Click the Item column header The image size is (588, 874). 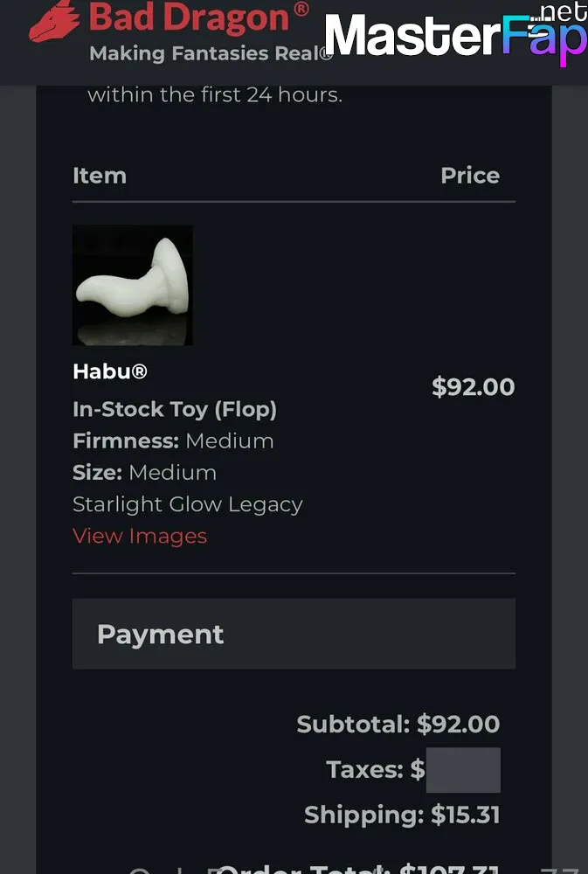click(x=100, y=176)
